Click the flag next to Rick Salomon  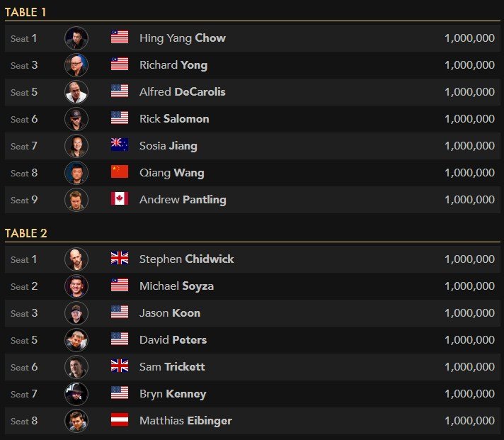[x=120, y=119]
